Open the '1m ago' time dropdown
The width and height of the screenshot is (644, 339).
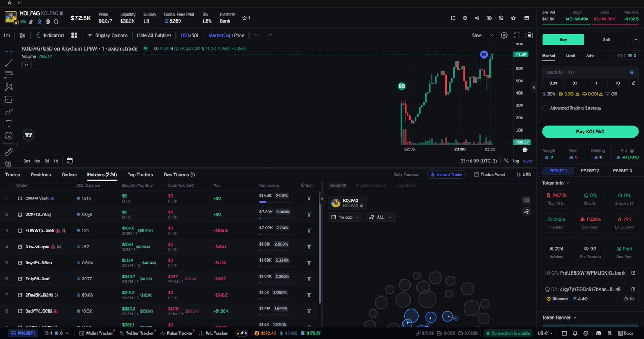click(x=346, y=217)
